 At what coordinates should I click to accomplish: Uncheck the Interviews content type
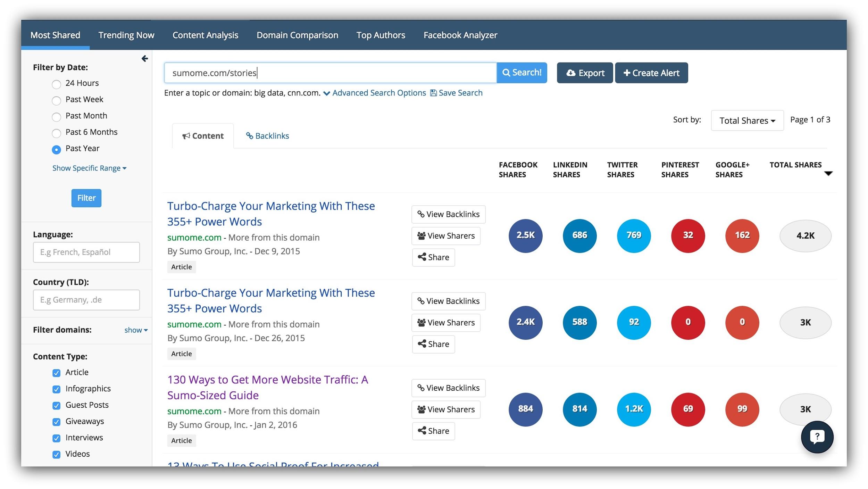tap(56, 438)
